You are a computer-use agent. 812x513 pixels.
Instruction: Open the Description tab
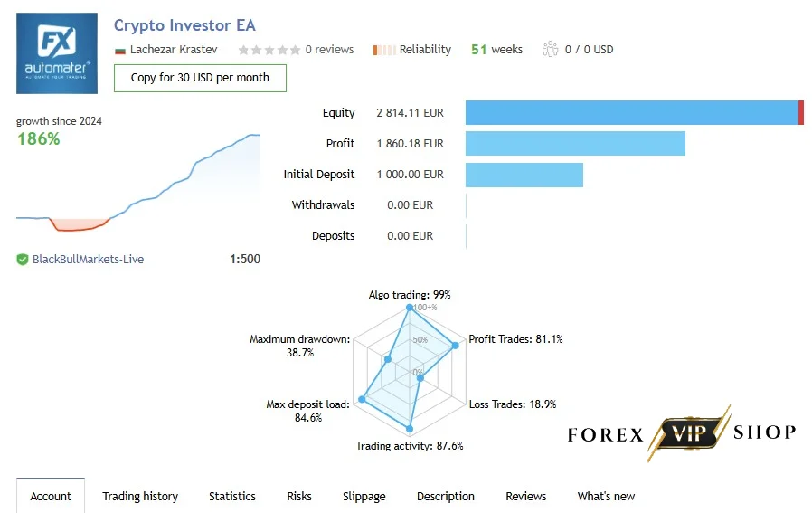[446, 496]
